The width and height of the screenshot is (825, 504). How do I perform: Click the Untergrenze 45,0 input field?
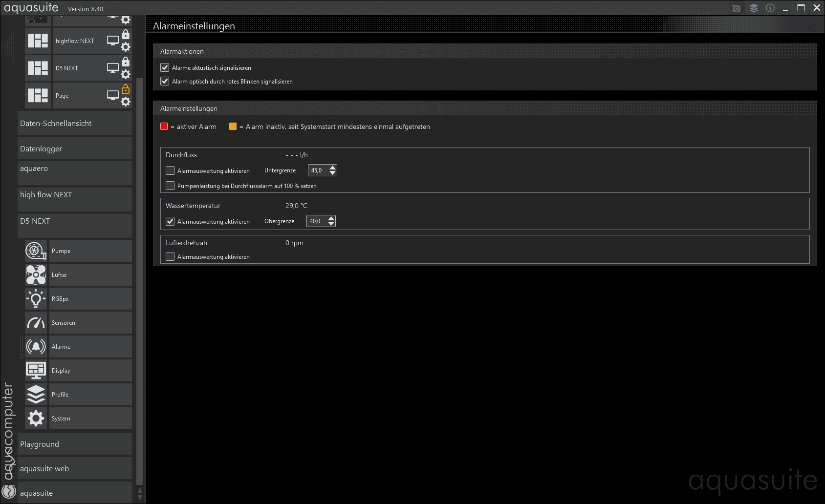(319, 170)
